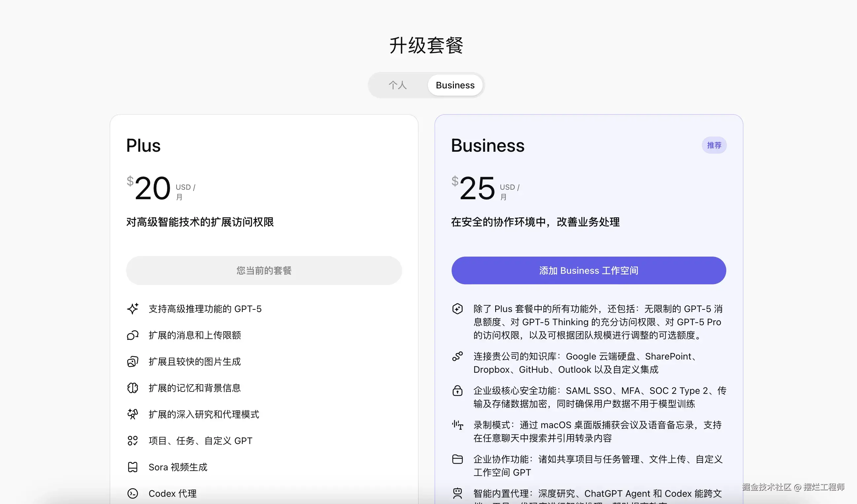
Task: Switch to the 个人 plan tab
Action: pos(397,85)
